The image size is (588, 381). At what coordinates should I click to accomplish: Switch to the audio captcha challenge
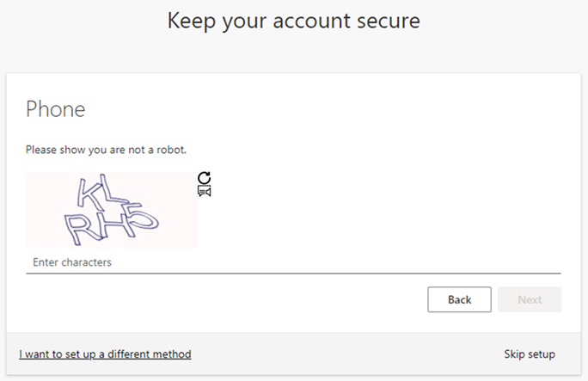(x=204, y=191)
